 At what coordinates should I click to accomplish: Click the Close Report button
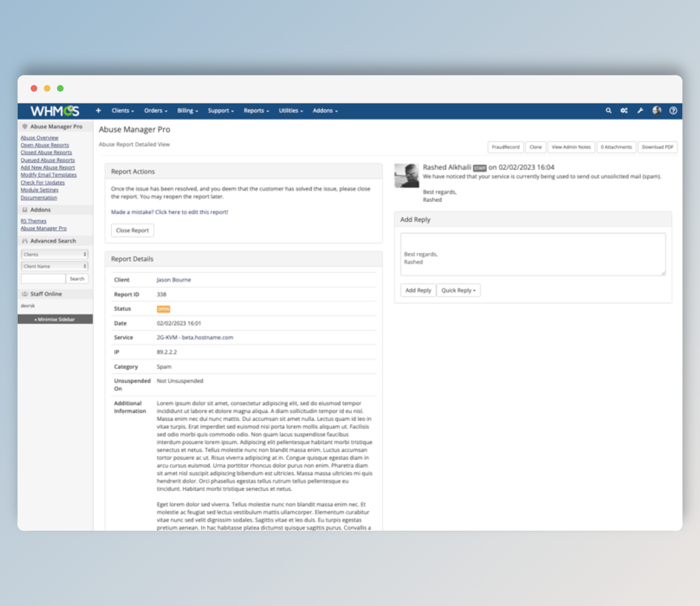[132, 230]
